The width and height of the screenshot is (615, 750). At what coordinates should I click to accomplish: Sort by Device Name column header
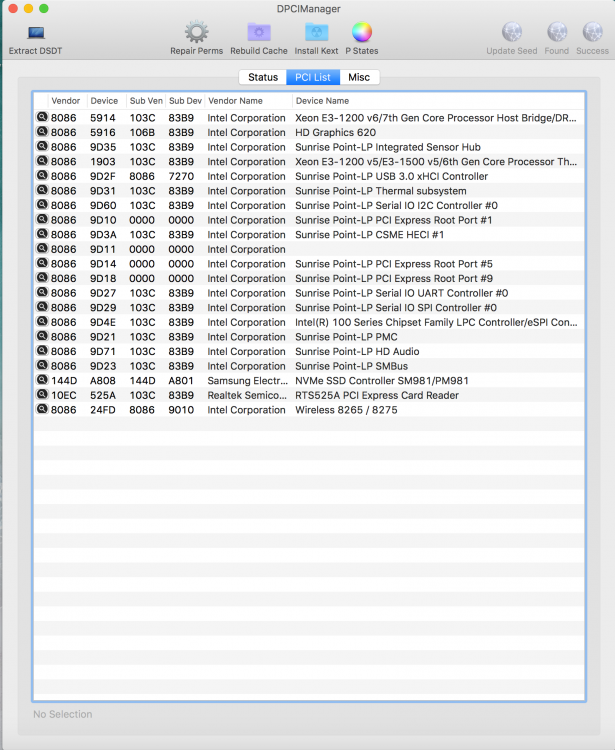[438, 101]
